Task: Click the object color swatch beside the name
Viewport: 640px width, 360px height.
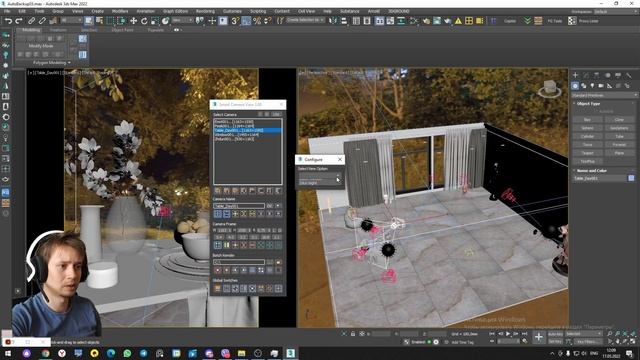Action: coord(631,178)
